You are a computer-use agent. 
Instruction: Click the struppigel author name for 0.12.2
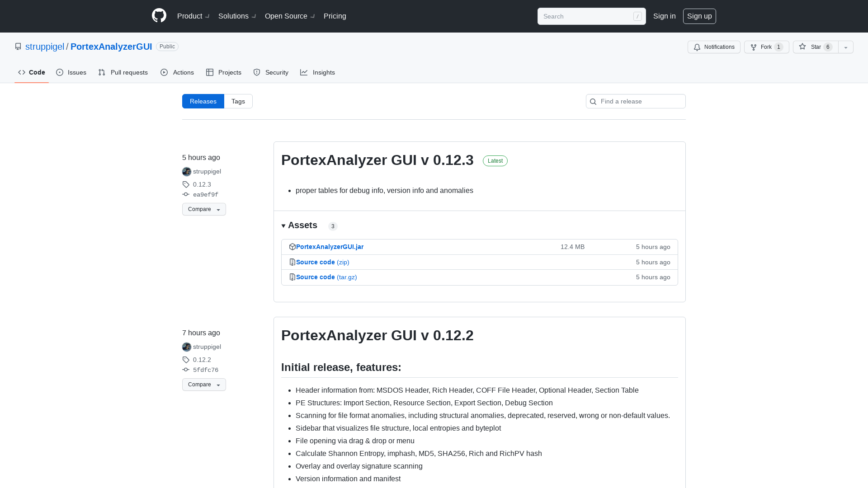coord(207,347)
